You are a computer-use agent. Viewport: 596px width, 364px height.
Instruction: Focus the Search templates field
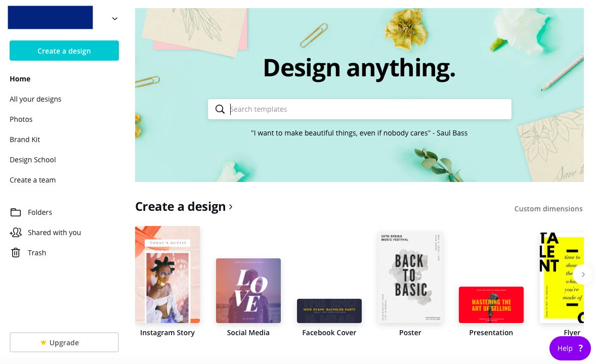pos(360,109)
